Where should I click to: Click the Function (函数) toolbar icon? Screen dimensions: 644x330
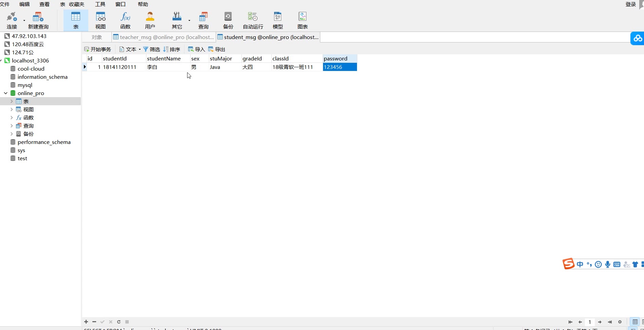pos(125,20)
